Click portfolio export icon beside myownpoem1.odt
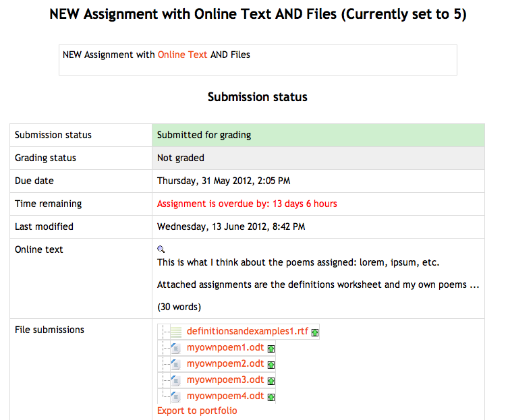Image resolution: width=510 pixels, height=420 pixels. [271, 349]
